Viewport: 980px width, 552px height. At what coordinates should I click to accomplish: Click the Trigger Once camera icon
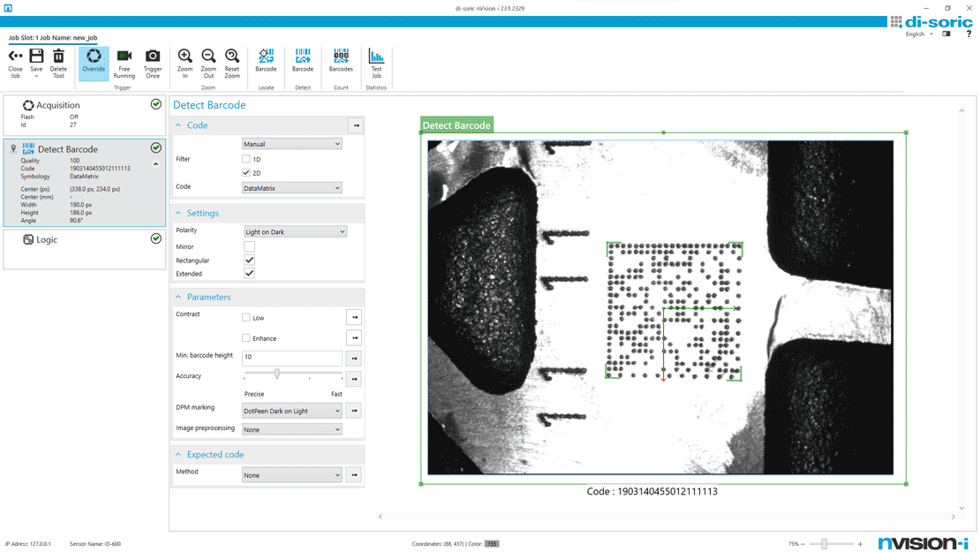tap(153, 57)
